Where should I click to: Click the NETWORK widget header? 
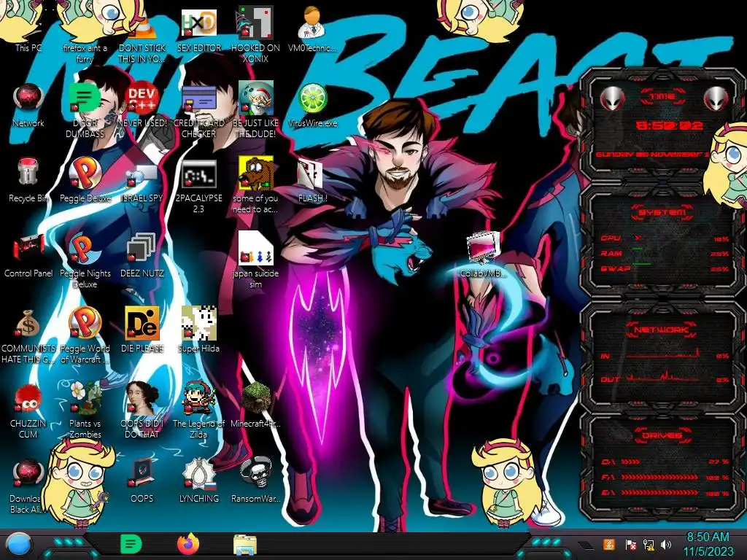(661, 329)
